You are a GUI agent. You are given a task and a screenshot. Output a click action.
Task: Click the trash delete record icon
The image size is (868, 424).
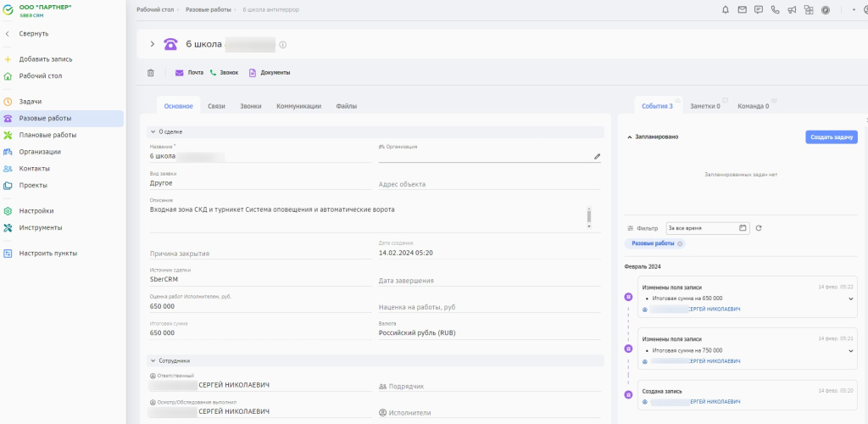[x=151, y=73]
